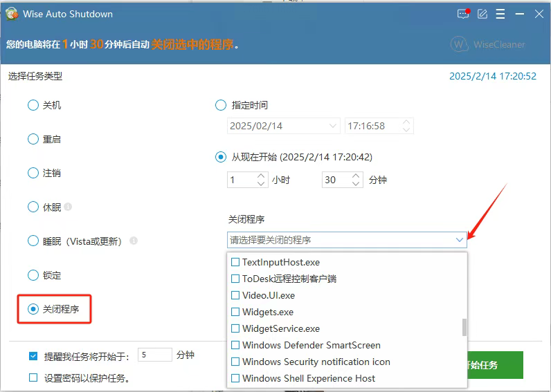Click the 17:16:58 time field
551x392 pixels.
click(x=373, y=126)
